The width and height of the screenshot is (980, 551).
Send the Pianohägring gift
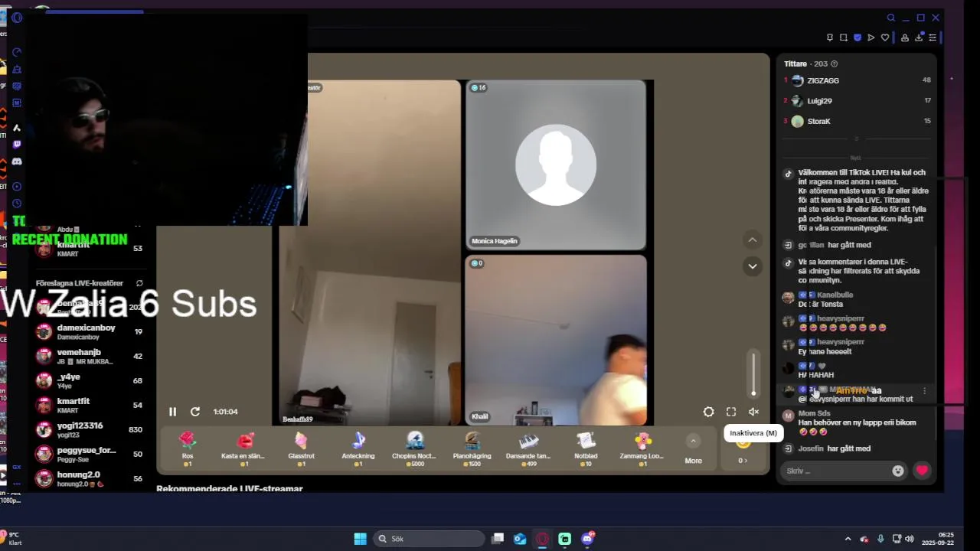pos(472,449)
